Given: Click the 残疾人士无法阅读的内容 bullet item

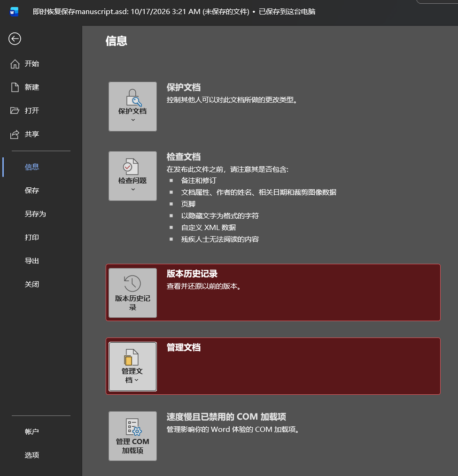Looking at the screenshot, I should click(x=220, y=239).
